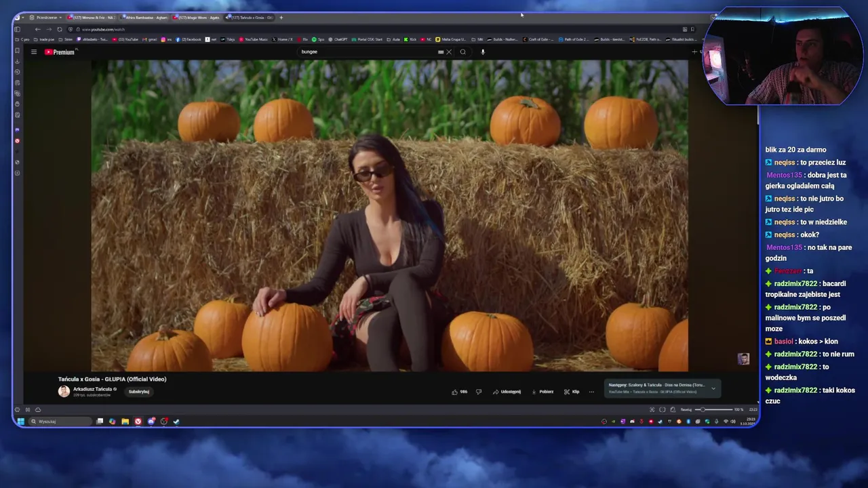Select the 'Tańcula x Gosia' active tab
Viewport: 868px width, 488px height.
click(250, 17)
